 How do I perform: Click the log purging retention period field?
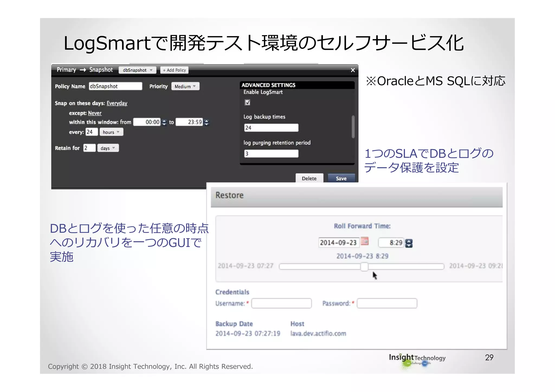click(x=271, y=154)
